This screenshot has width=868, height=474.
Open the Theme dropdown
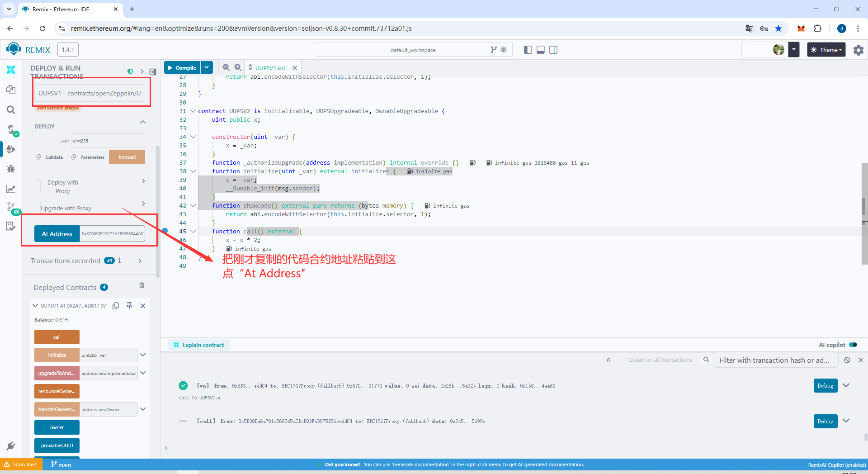[x=826, y=50]
